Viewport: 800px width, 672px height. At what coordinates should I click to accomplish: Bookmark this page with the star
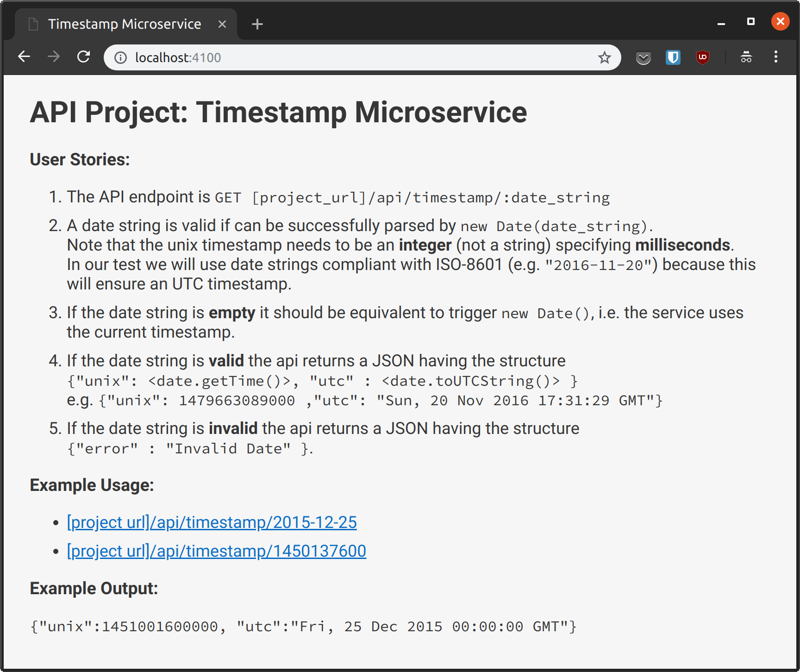pyautogui.click(x=604, y=57)
